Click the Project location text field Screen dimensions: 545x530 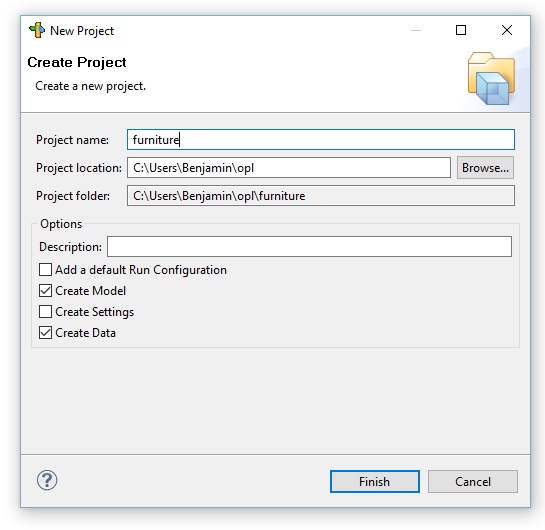coord(289,168)
